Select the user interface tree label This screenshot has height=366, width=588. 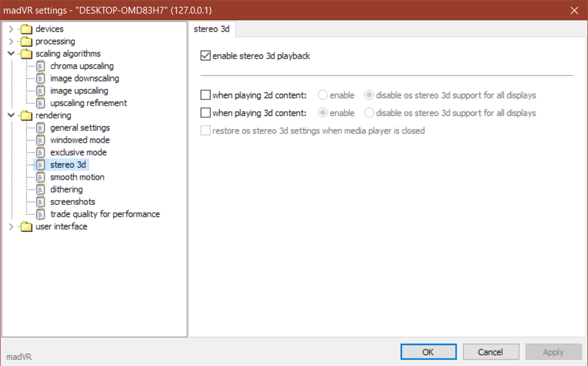[61, 227]
